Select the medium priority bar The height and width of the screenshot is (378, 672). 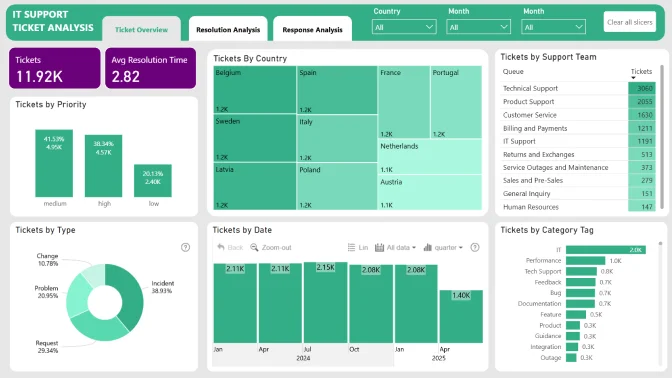(54, 163)
